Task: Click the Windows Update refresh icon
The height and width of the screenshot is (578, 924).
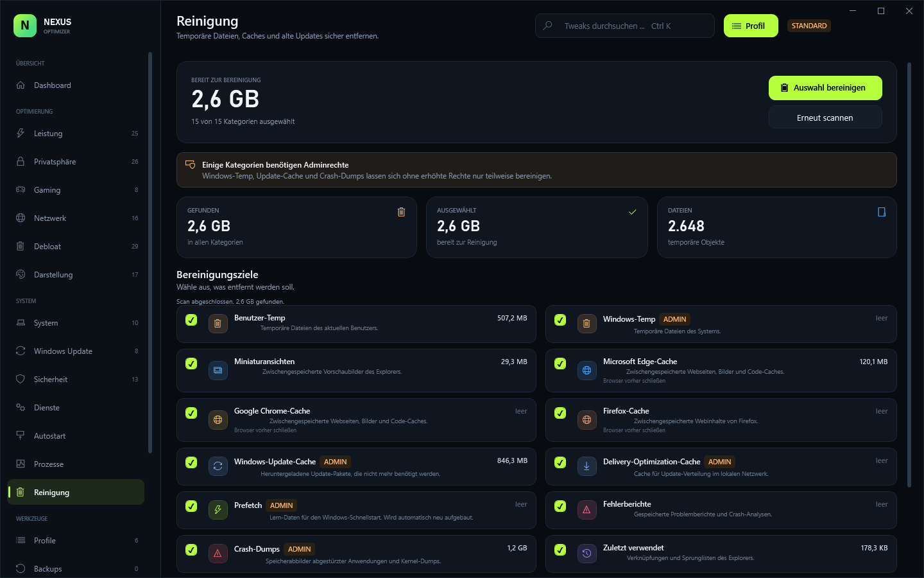Action: click(21, 351)
